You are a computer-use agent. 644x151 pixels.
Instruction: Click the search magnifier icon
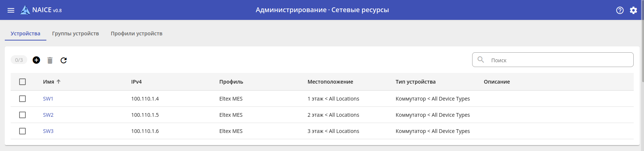481,60
